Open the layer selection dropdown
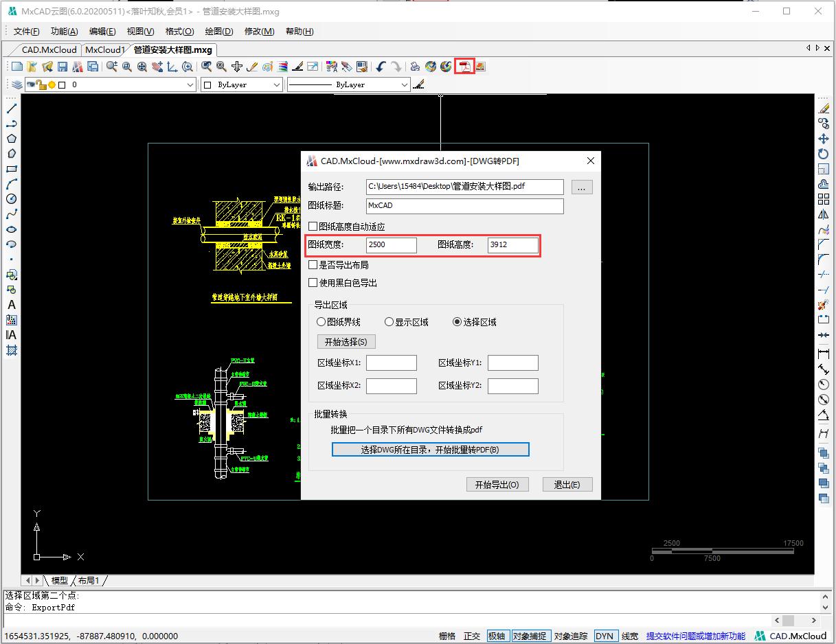 190,84
